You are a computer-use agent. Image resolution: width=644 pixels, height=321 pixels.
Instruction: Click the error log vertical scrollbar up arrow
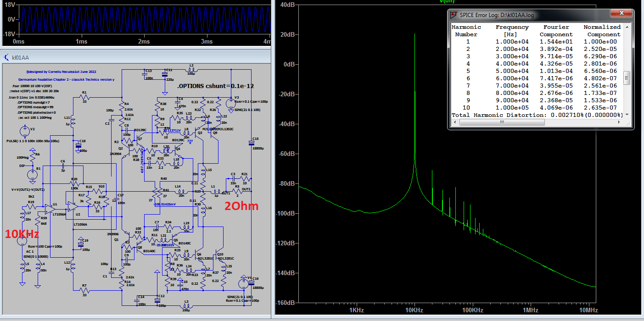pos(627,26)
